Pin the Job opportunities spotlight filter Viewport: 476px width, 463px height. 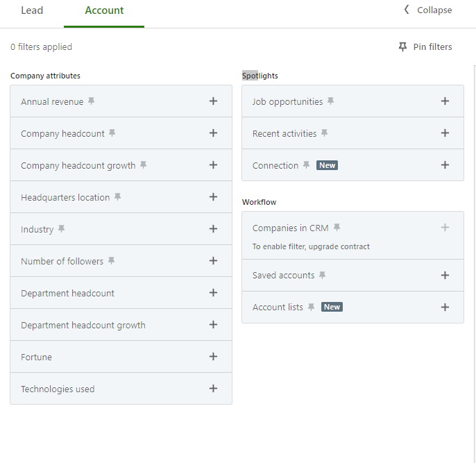pos(331,101)
